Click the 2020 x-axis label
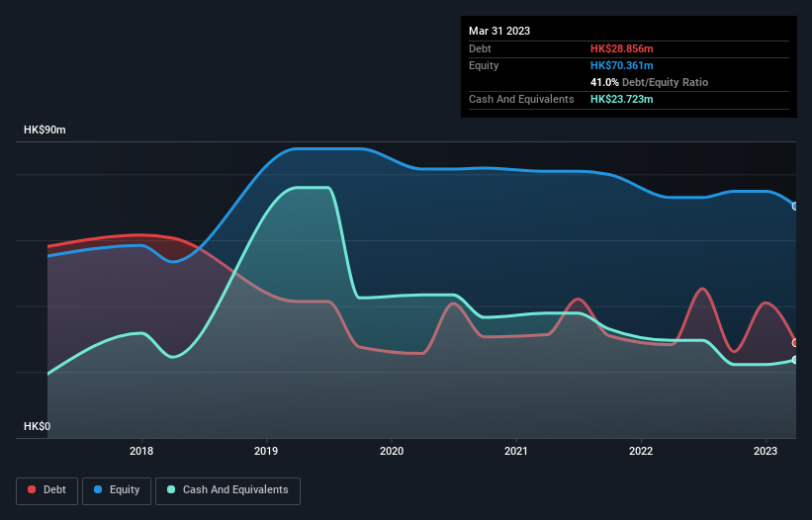The image size is (812, 520). click(392, 451)
